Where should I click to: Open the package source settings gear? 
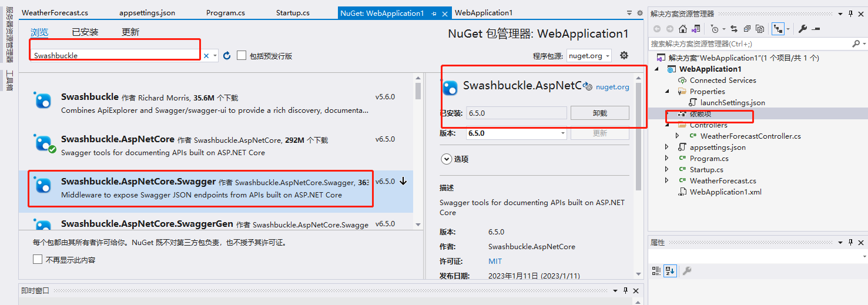pyautogui.click(x=624, y=55)
